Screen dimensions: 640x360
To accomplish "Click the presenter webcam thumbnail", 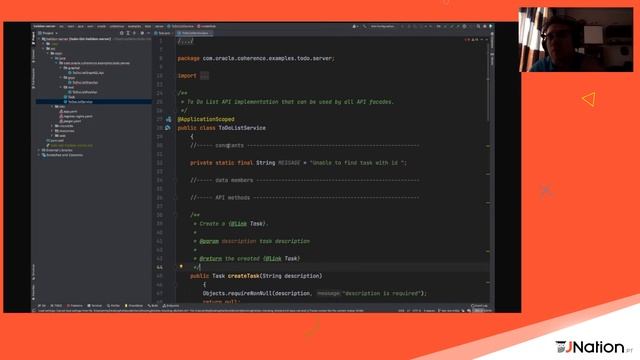I will point(576,40).
